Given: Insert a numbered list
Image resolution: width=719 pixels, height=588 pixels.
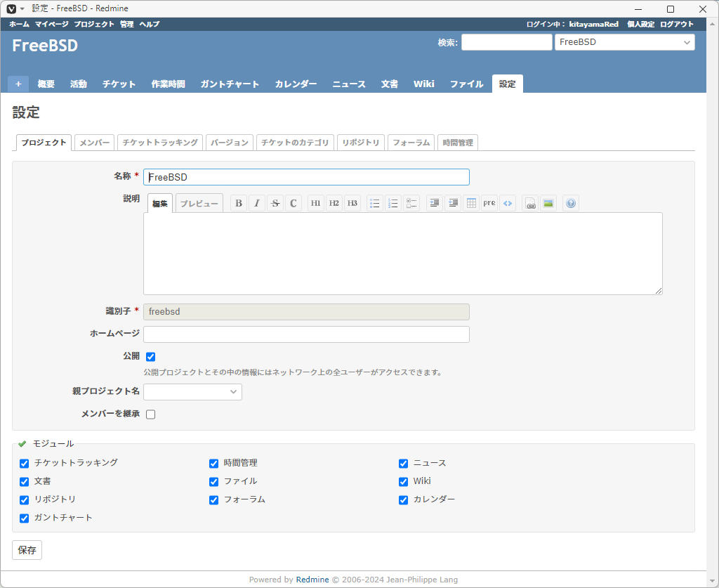Looking at the screenshot, I should pyautogui.click(x=393, y=203).
